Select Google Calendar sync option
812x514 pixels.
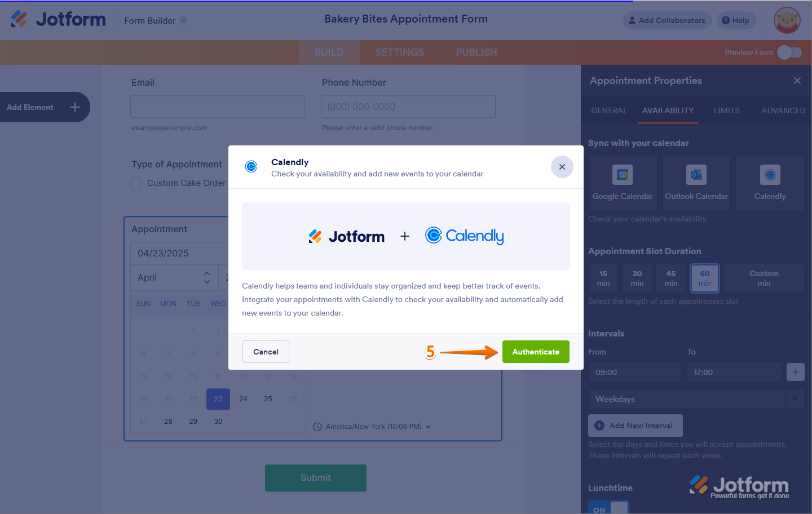click(623, 183)
